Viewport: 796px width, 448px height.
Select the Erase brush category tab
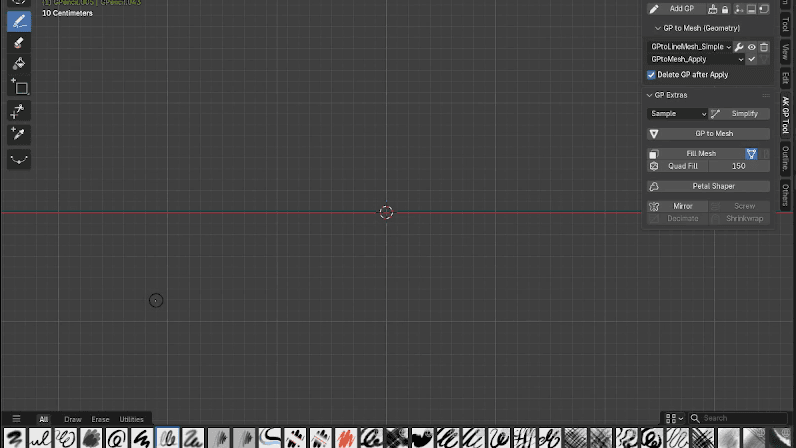click(x=100, y=419)
